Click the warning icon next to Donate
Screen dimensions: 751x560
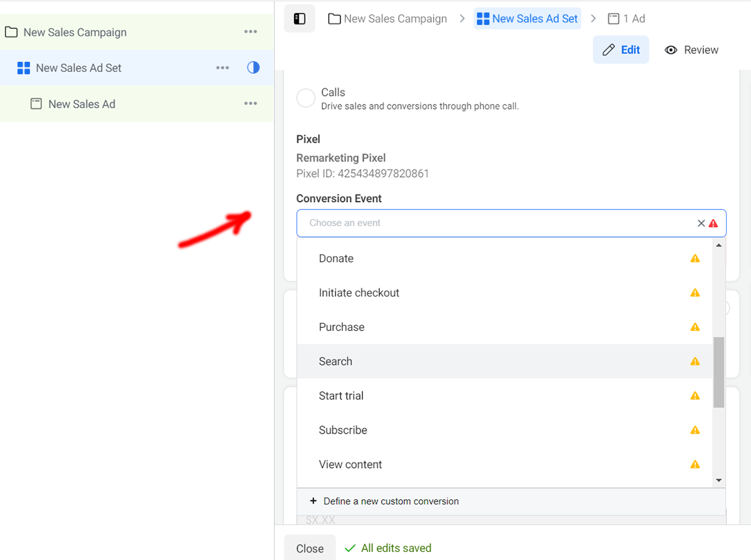(695, 258)
